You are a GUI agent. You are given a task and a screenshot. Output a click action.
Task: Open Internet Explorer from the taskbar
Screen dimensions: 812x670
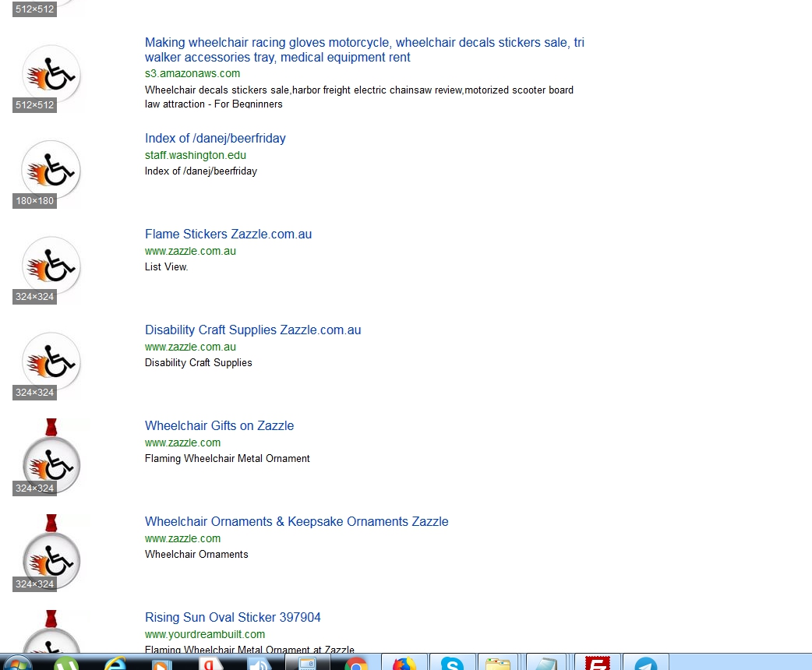coord(115,663)
